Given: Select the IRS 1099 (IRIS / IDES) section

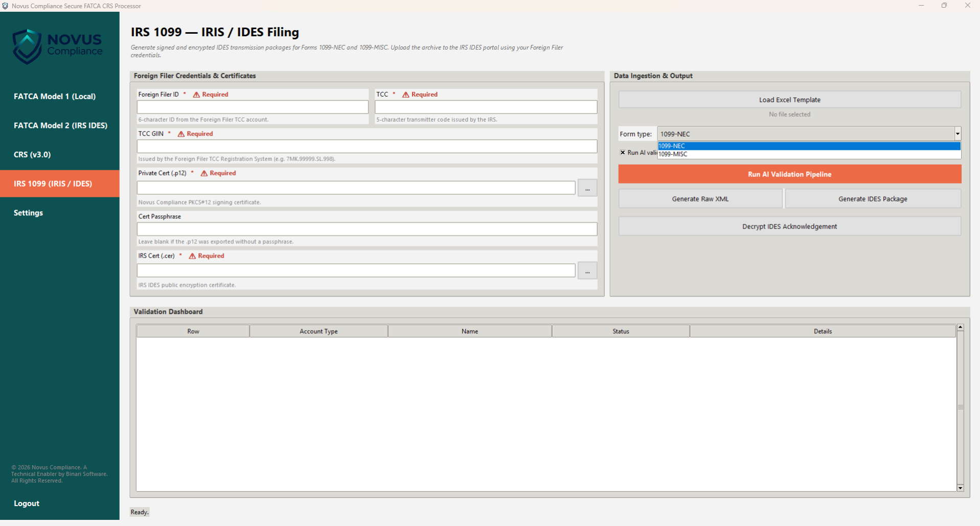Looking at the screenshot, I should tap(60, 184).
